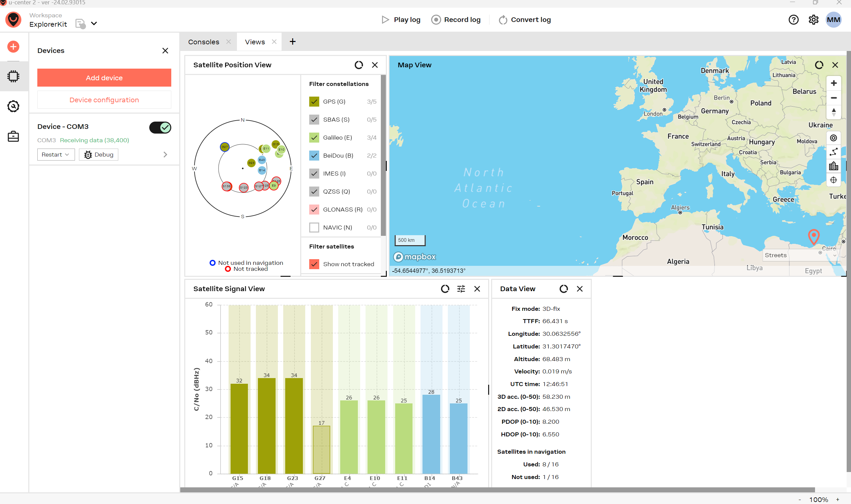The width and height of the screenshot is (851, 504).
Task: Click the geolocate crosshair icon on map
Action: coord(834,180)
